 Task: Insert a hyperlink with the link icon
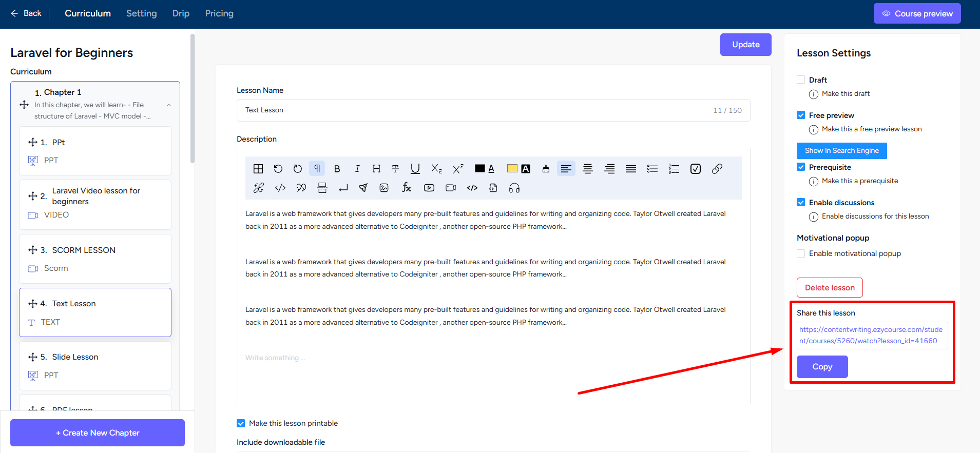tap(717, 169)
